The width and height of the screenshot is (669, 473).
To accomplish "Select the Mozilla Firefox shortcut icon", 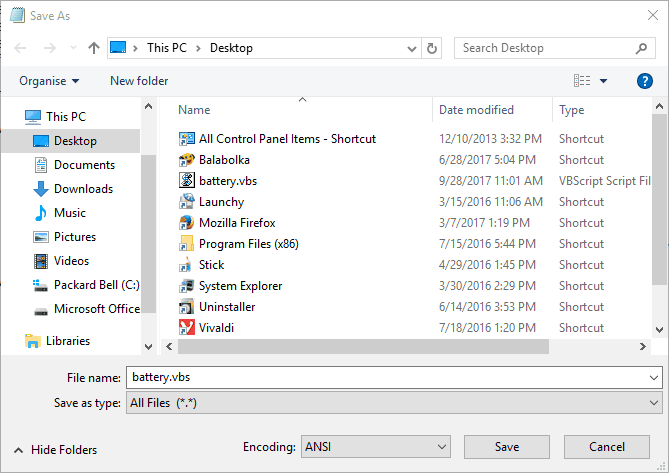I will pos(186,223).
